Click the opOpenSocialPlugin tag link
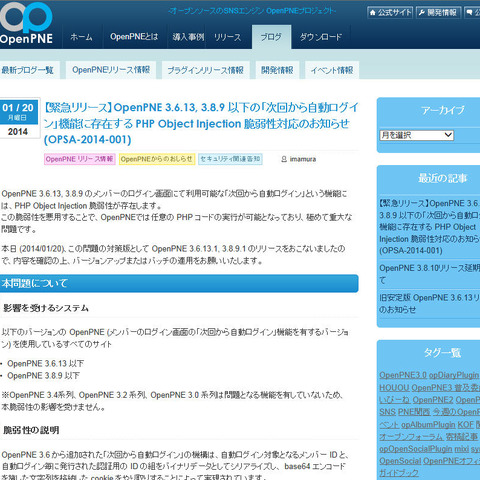This screenshot has width=480, height=480. [x=415, y=449]
